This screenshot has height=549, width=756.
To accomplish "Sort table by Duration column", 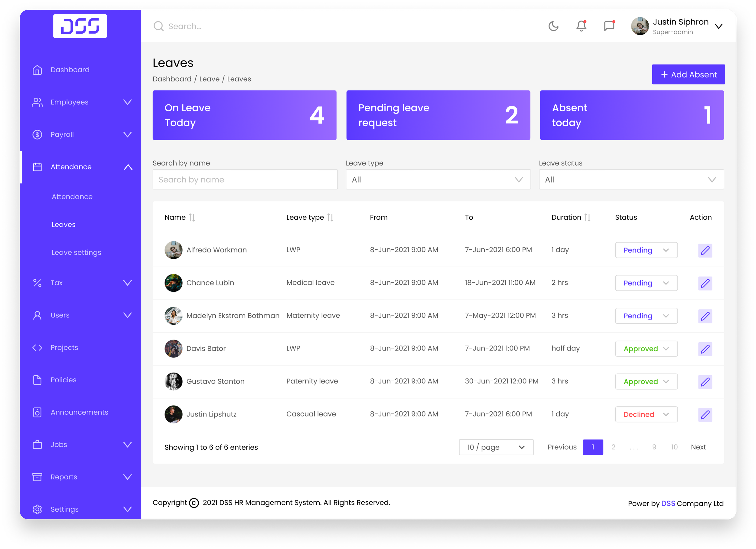I will click(587, 218).
